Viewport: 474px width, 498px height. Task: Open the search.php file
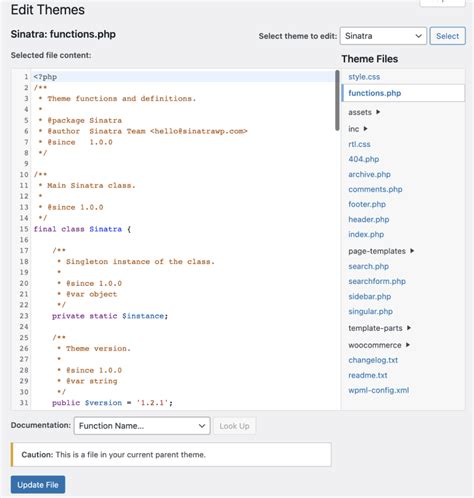[x=369, y=266]
